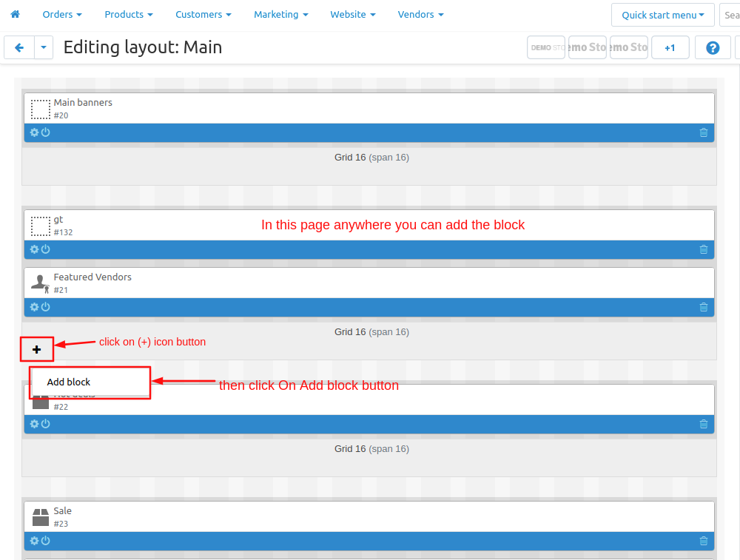
Task: Select Add block from the popup menu
Action: pos(69,382)
